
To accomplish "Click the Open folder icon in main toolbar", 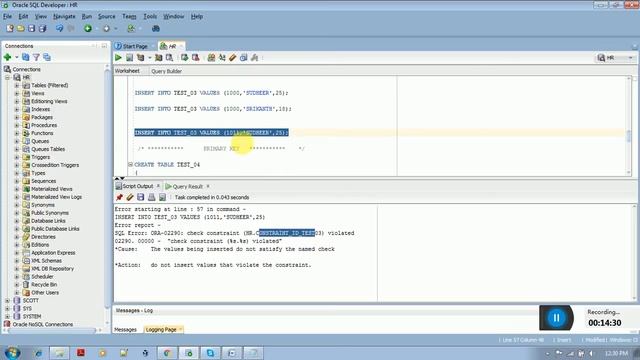I will pos(20,29).
